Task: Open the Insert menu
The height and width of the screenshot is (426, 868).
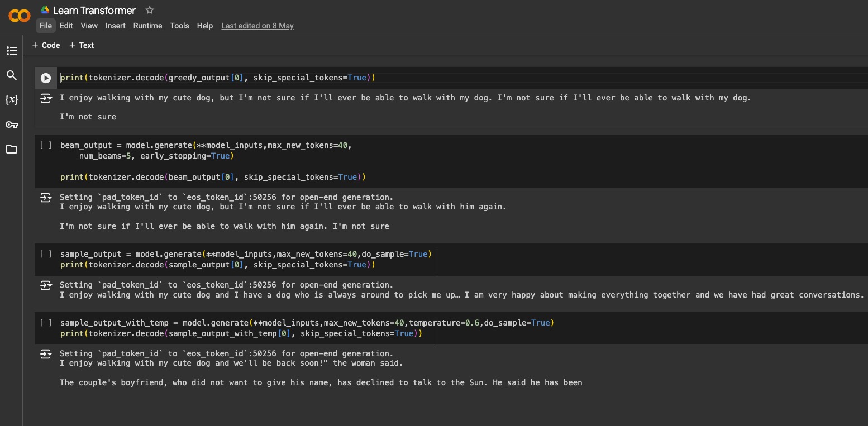Action: click(x=116, y=26)
